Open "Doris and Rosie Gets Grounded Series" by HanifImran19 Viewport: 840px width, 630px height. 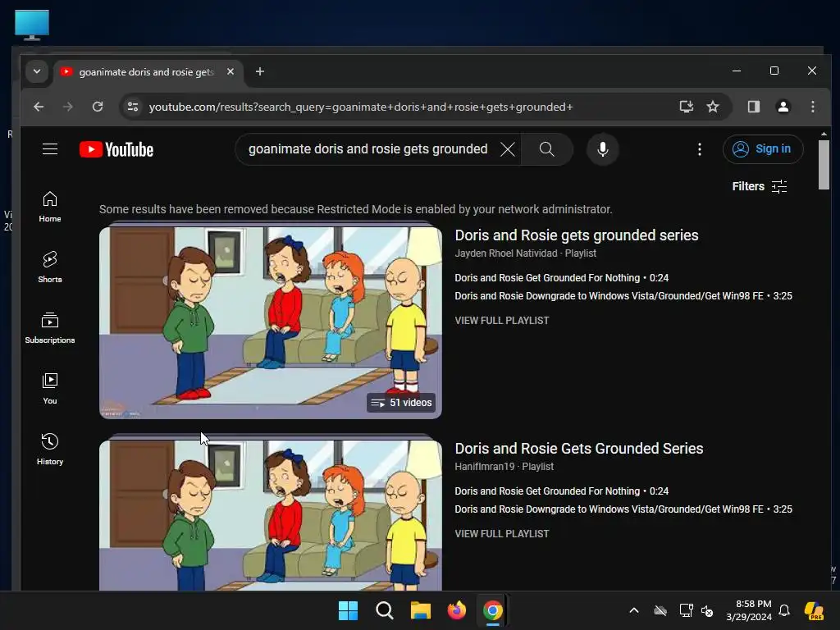(x=578, y=449)
